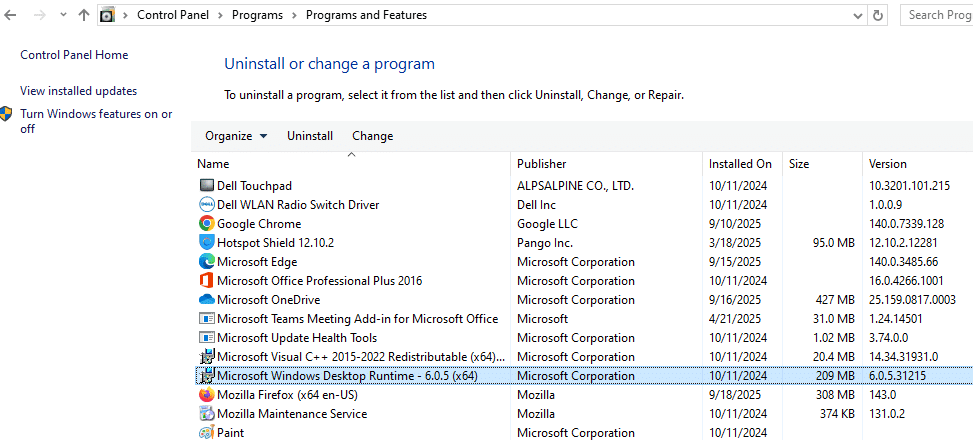This screenshot has height=440, width=973.
Task: Click the 9/10/2025 install date
Action: click(735, 224)
